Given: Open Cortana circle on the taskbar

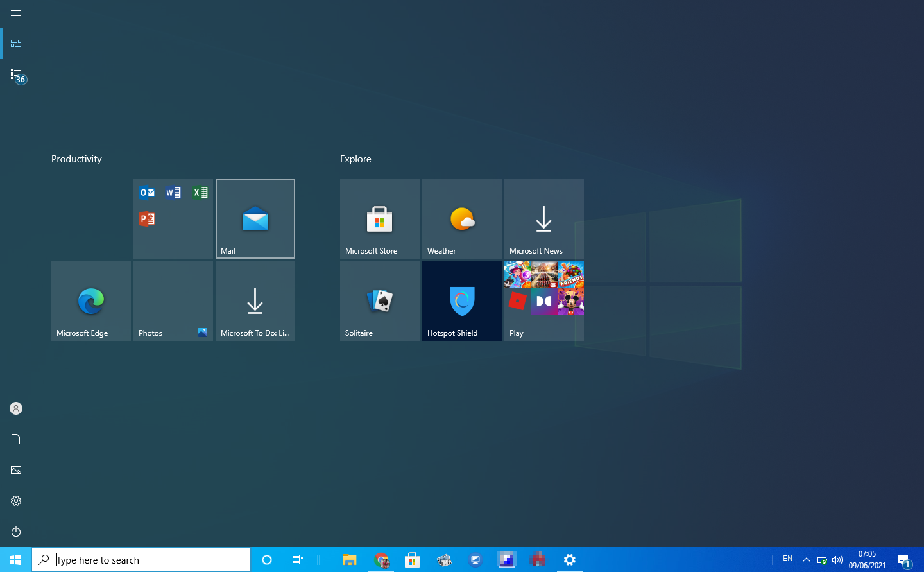Looking at the screenshot, I should pos(267,560).
